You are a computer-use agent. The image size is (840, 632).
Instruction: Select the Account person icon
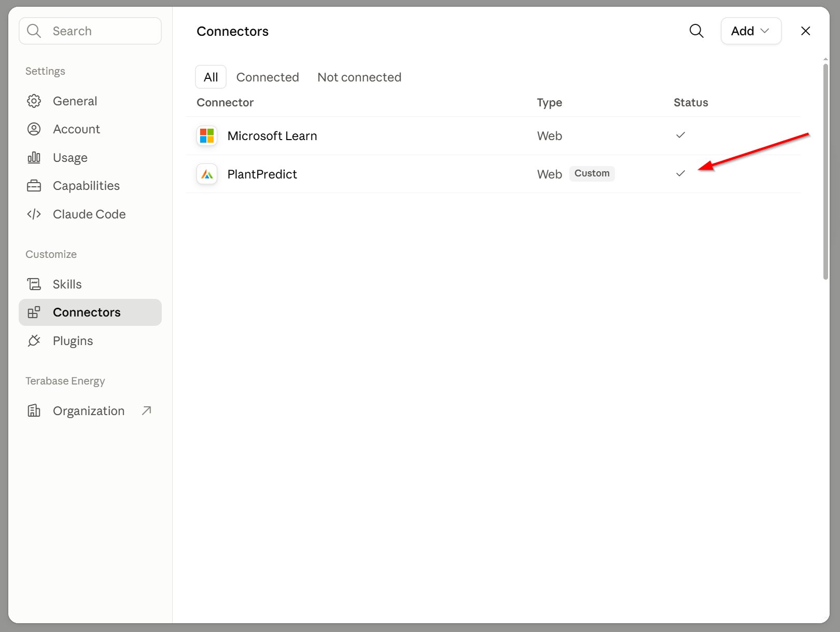[x=34, y=129]
